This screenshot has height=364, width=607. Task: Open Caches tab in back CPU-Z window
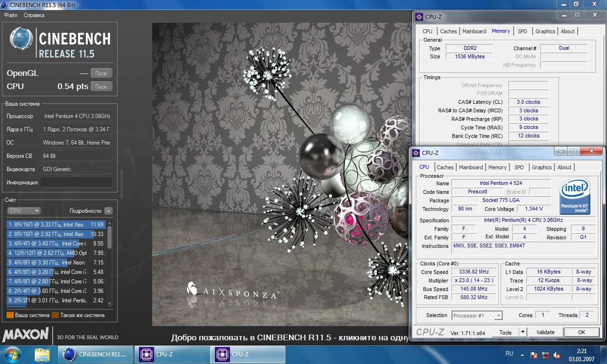[x=448, y=31]
